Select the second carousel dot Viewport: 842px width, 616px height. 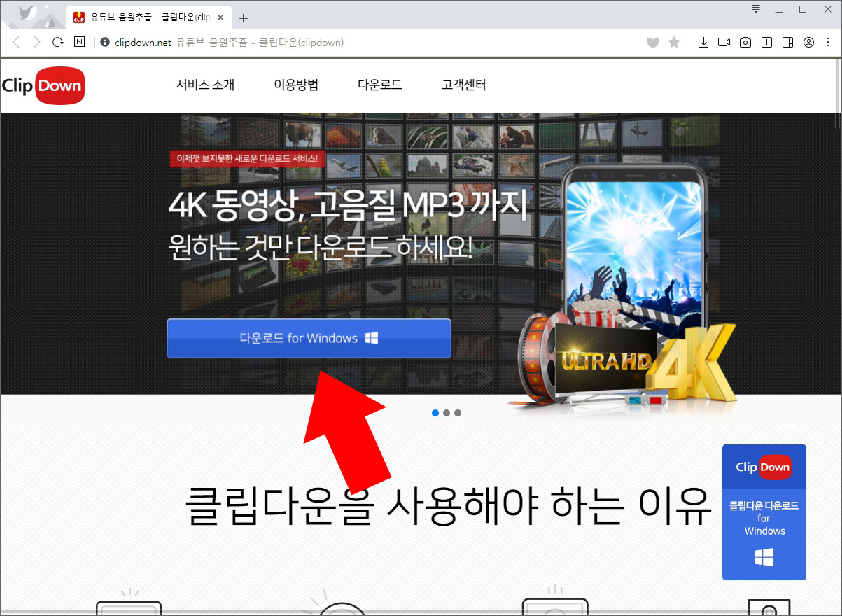click(x=447, y=413)
